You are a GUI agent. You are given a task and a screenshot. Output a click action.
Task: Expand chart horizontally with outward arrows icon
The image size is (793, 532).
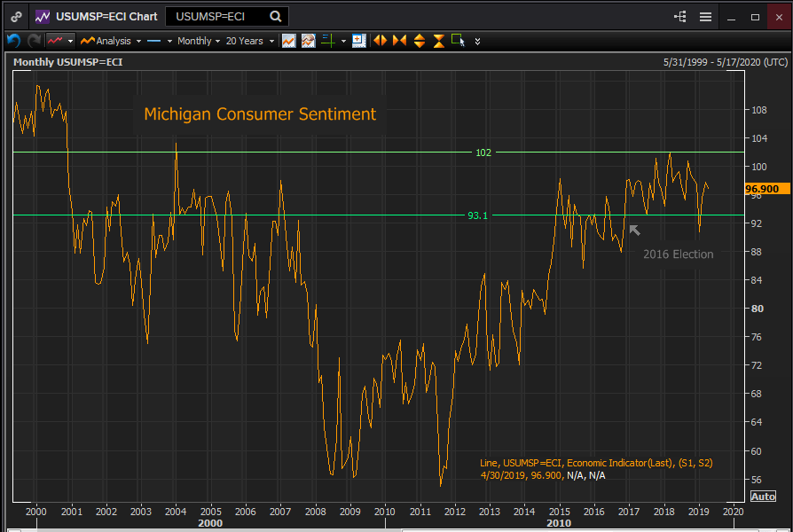(380, 41)
